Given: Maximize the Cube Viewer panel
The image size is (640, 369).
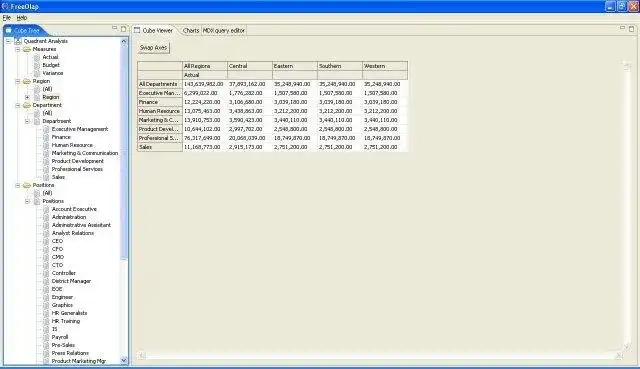Looking at the screenshot, I should tap(631, 29).
